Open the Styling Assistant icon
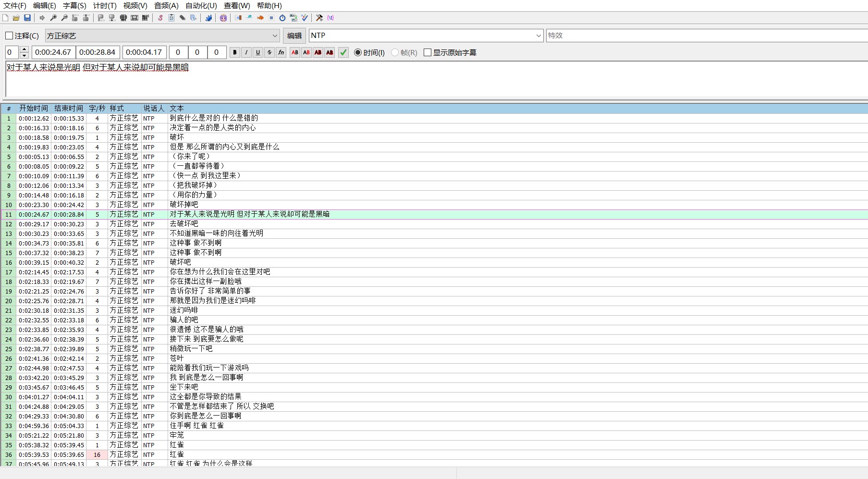The height and width of the screenshot is (479, 868). 249,18
